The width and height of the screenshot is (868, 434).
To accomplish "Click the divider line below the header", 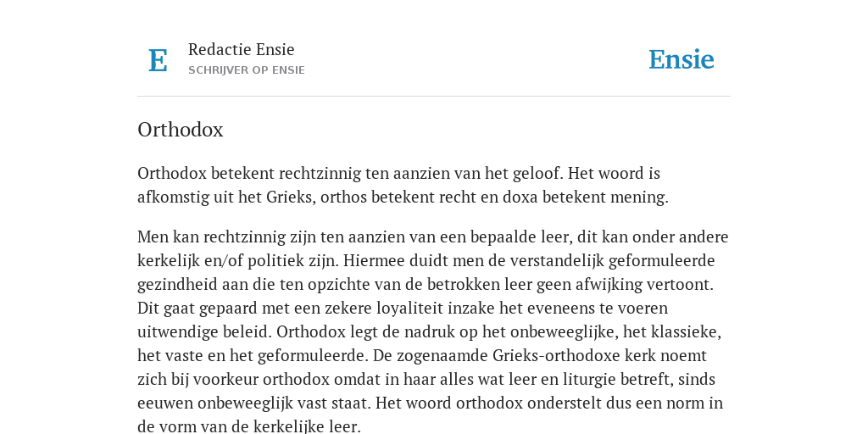I will (434, 97).
